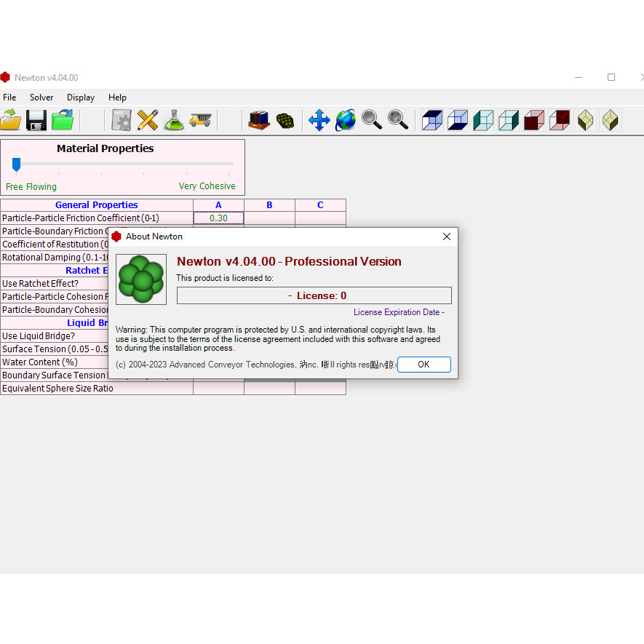Maximize the Newton window
This screenshot has width=644, height=644.
tap(611, 77)
